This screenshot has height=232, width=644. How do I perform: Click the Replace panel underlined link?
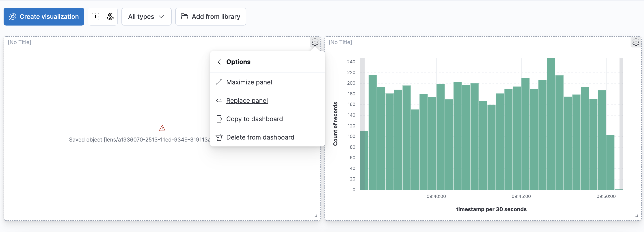tap(247, 100)
